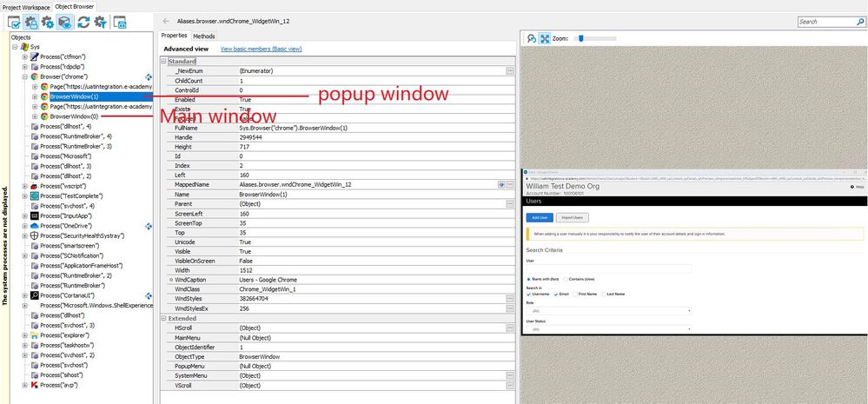Expand the BrowserWindow(0) node
The width and height of the screenshot is (868, 404).
pyautogui.click(x=35, y=116)
